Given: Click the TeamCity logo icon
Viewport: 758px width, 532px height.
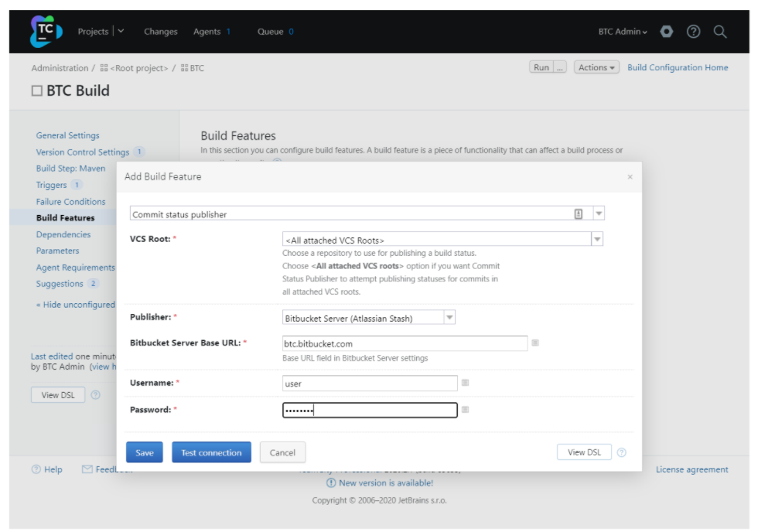Looking at the screenshot, I should tap(46, 32).
